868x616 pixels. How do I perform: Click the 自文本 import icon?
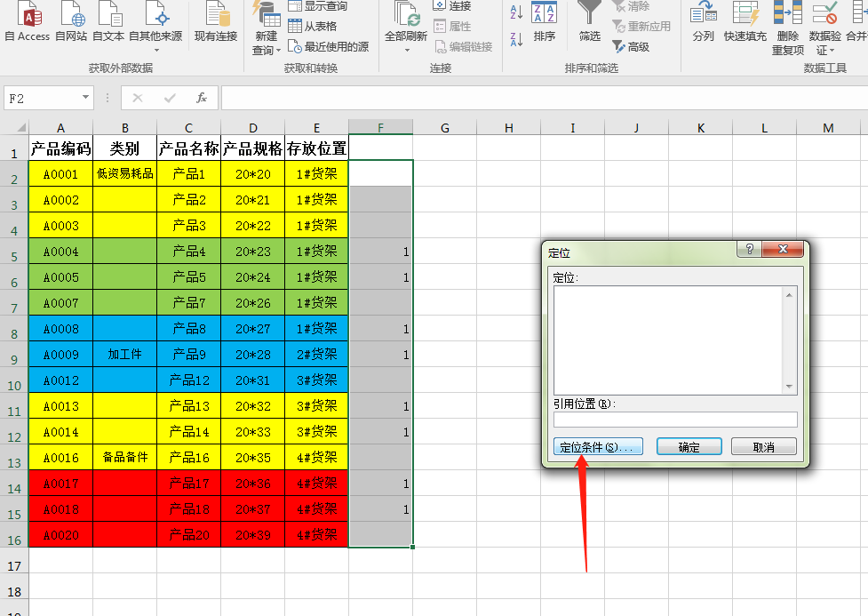pyautogui.click(x=108, y=21)
